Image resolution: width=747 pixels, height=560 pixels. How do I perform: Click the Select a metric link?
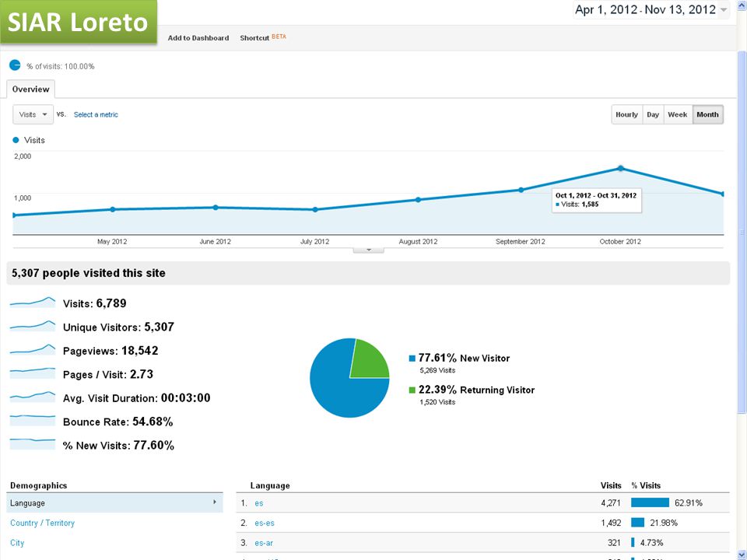click(96, 114)
